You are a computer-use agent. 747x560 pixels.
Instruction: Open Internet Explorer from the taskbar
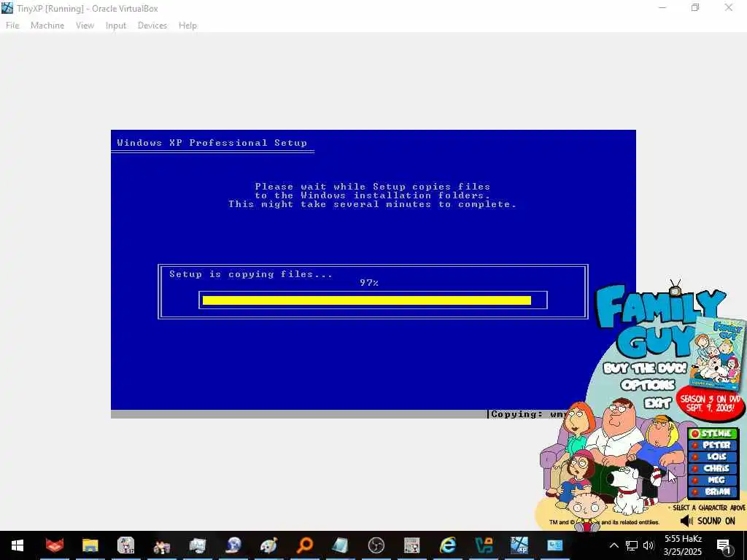click(447, 545)
